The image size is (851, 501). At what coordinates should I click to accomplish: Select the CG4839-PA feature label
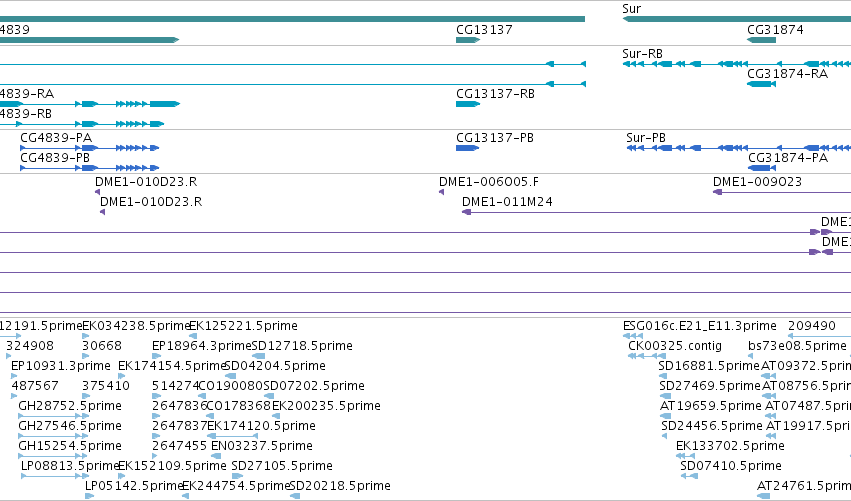coord(56,138)
